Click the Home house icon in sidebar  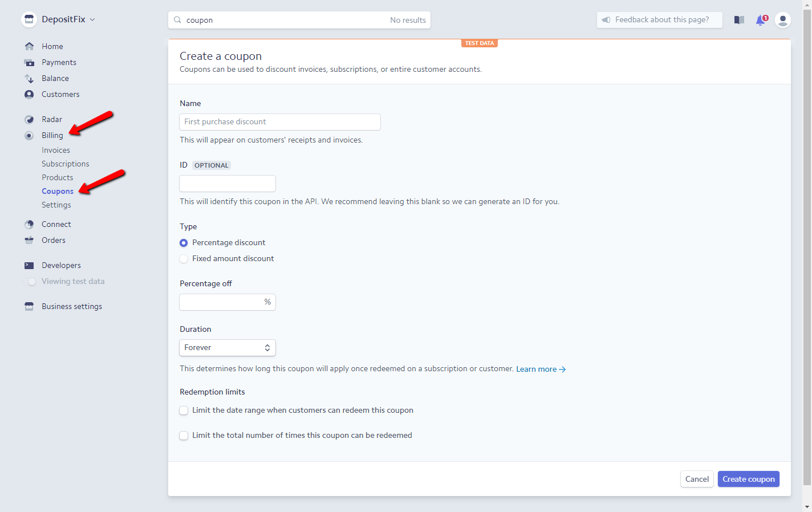29,46
